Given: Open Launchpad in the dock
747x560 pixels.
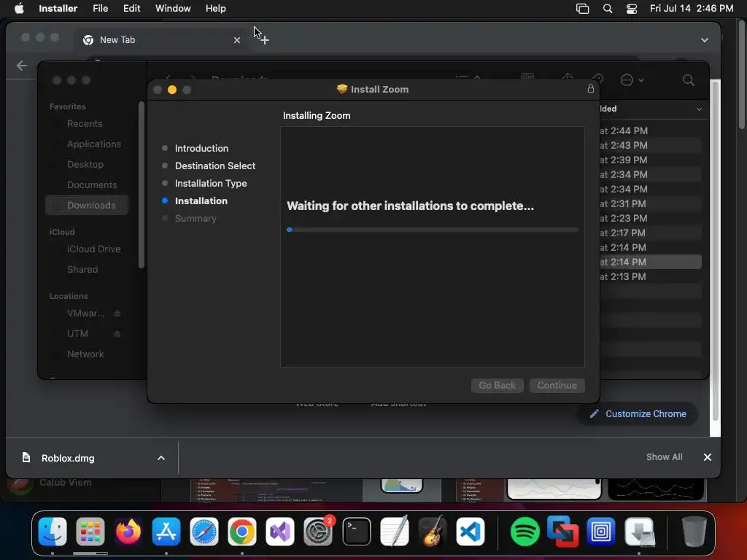Looking at the screenshot, I should pos(90,531).
